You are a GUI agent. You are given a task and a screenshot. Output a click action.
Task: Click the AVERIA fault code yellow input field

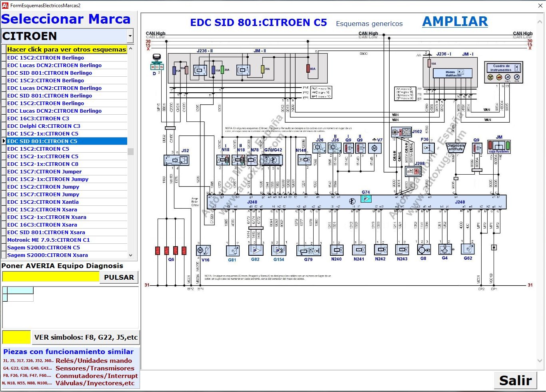tap(50, 277)
